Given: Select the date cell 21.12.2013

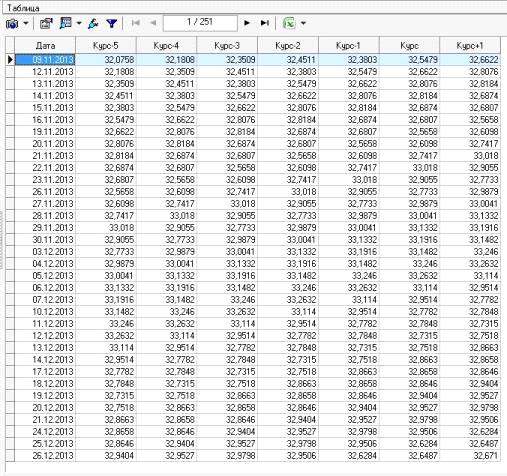Looking at the screenshot, I should tap(45, 420).
